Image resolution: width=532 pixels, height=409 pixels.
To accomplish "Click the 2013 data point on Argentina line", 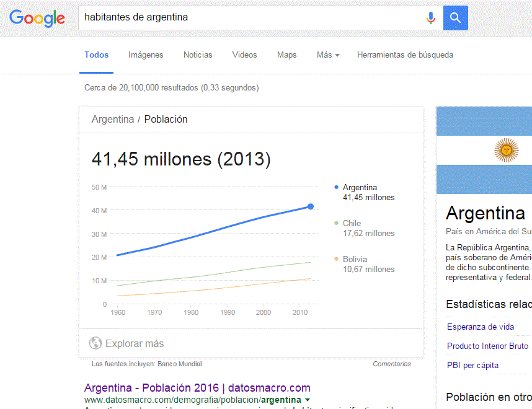I will coord(311,206).
